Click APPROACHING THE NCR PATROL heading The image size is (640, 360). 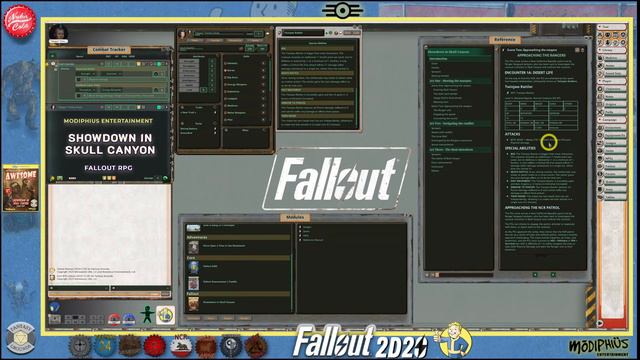tap(532, 208)
